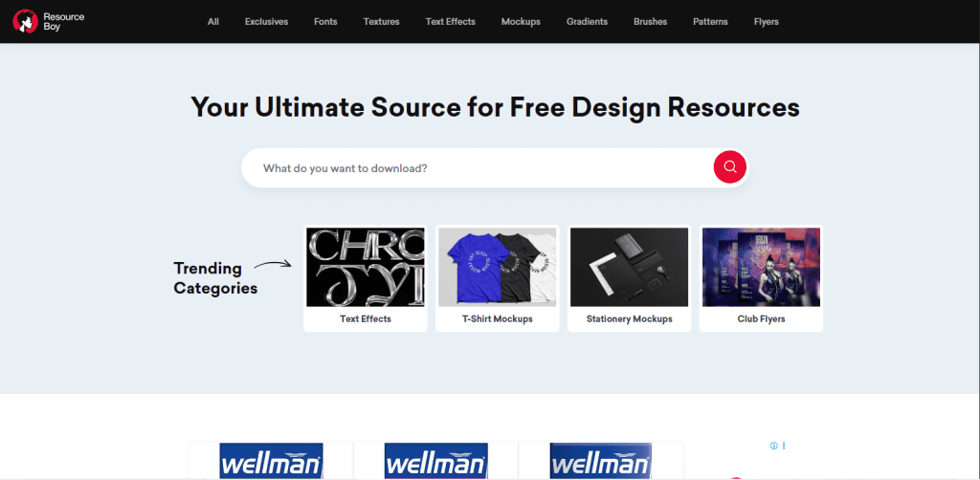Screen dimensions: 980x480
Task: Click the first Wellman ad banner
Action: click(271, 460)
